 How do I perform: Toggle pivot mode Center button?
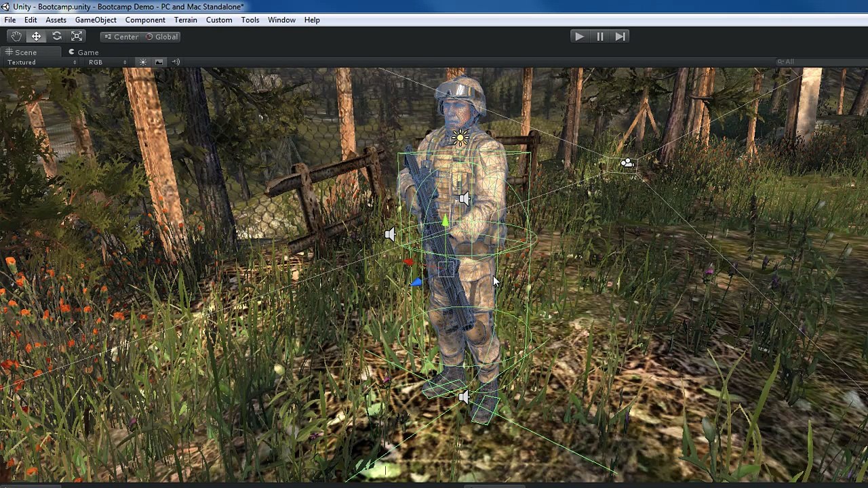click(x=121, y=37)
